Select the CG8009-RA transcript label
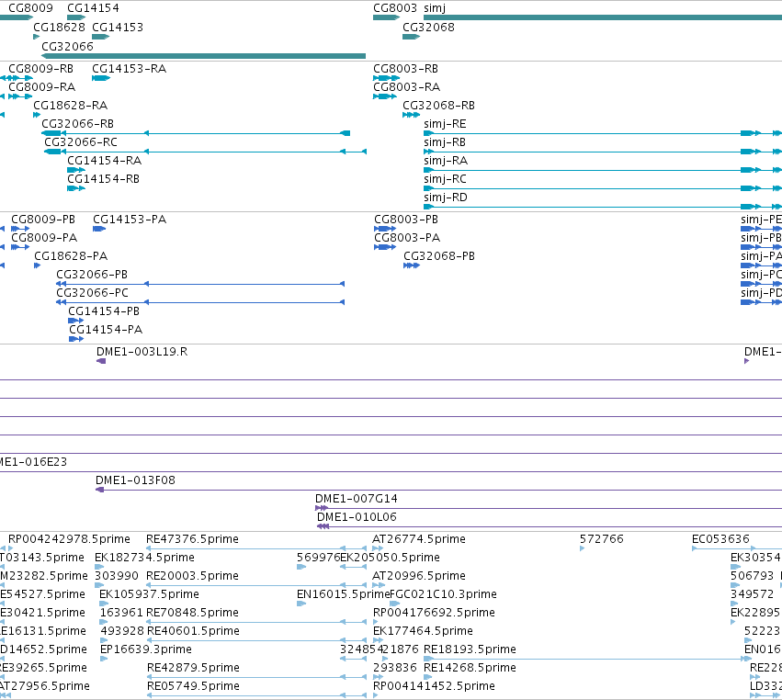 (x=42, y=87)
